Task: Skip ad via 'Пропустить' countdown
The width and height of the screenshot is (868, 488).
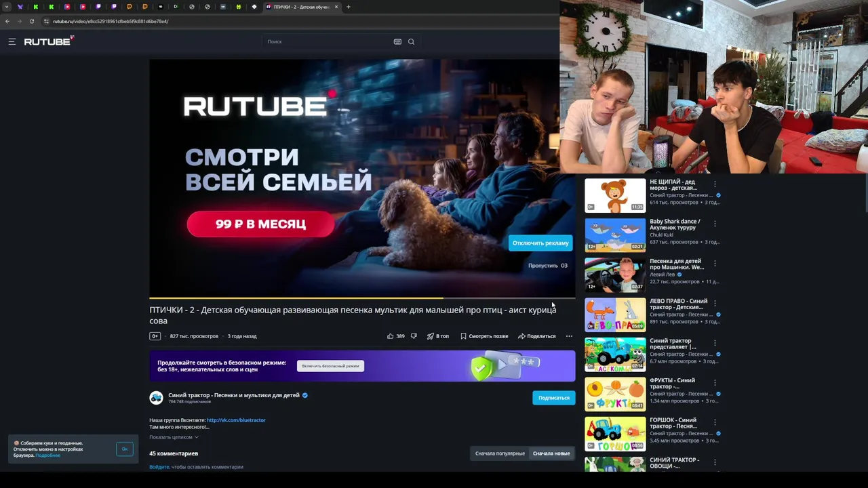Action: coord(548,266)
